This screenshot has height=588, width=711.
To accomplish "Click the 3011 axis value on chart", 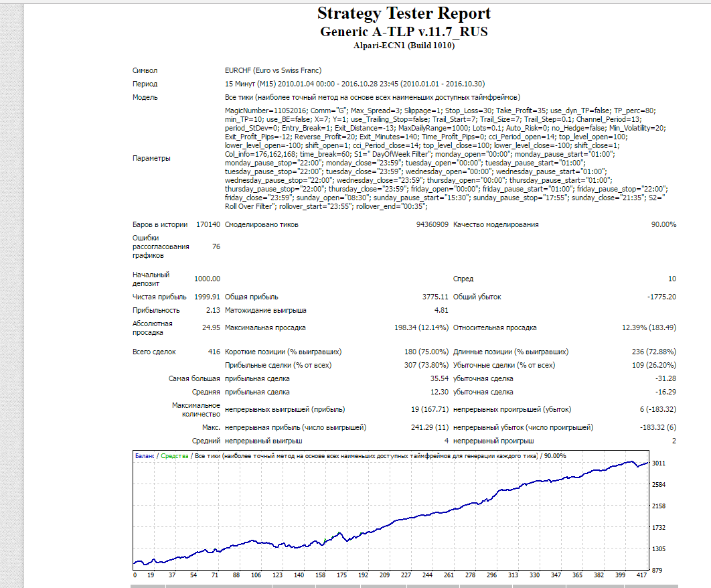I will point(658,463).
